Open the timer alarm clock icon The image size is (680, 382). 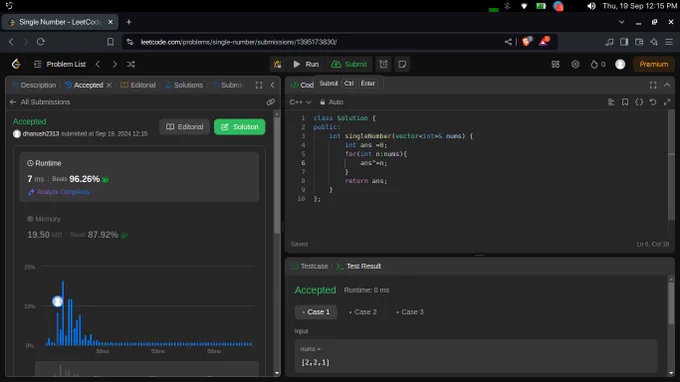[383, 64]
